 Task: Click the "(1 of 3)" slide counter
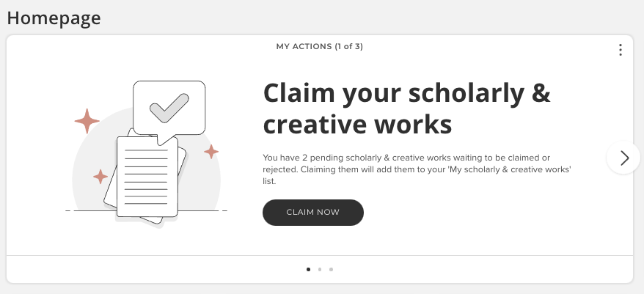pyautogui.click(x=348, y=47)
